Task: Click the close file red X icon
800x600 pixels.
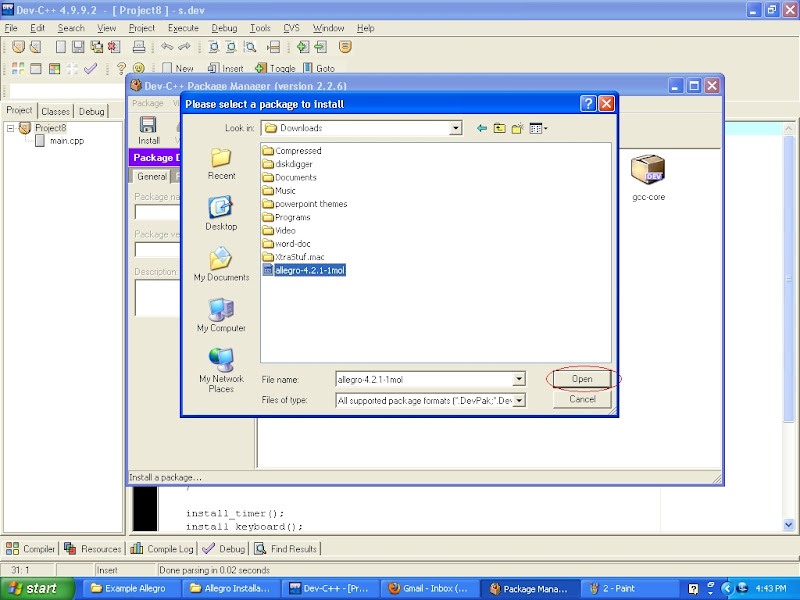Action: (x=114, y=47)
